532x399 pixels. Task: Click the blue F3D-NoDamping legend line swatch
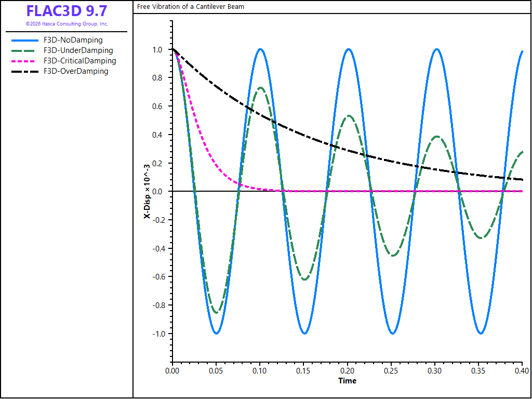point(25,41)
